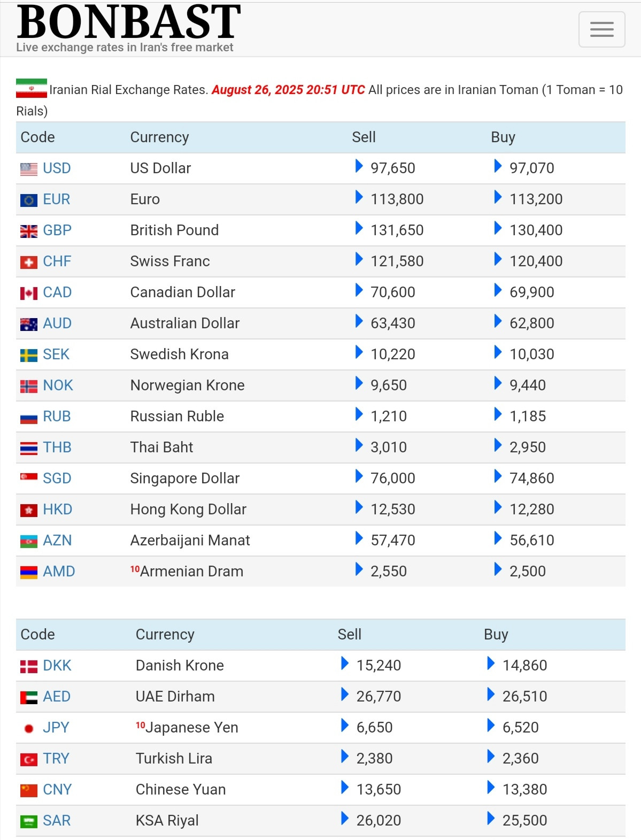Click the USD flag icon
The height and width of the screenshot is (840, 641).
coord(29,169)
